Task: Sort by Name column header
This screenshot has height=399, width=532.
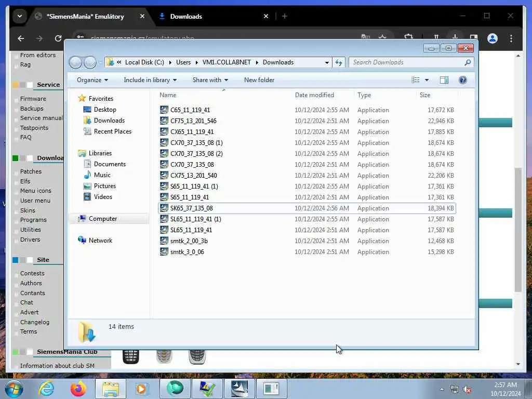Action: tap(224, 95)
